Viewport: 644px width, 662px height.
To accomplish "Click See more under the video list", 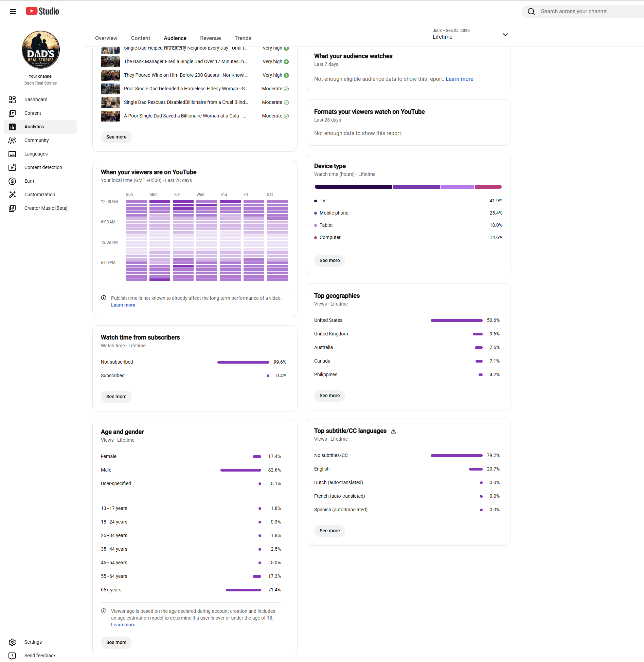I will pyautogui.click(x=116, y=137).
